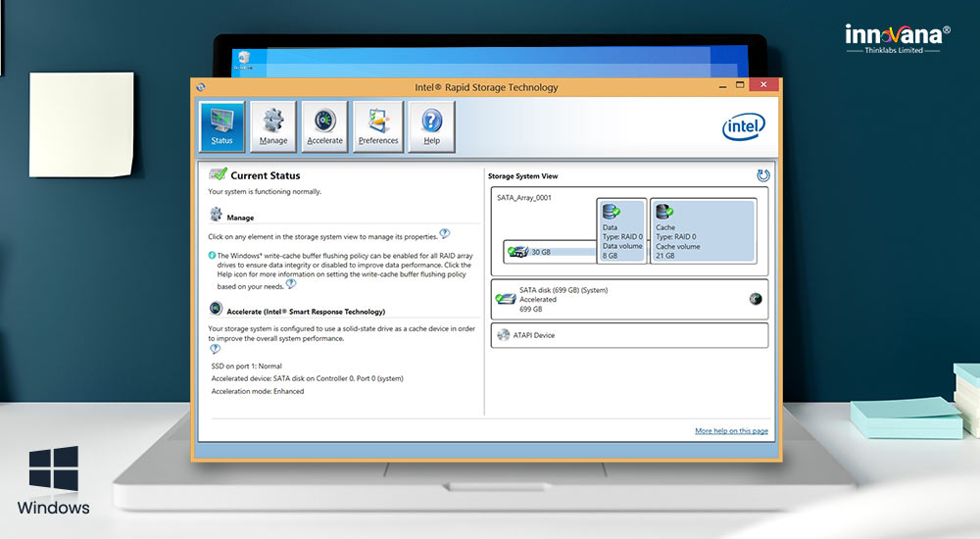Open the Help tab
The height and width of the screenshot is (539, 980).
pos(432,127)
